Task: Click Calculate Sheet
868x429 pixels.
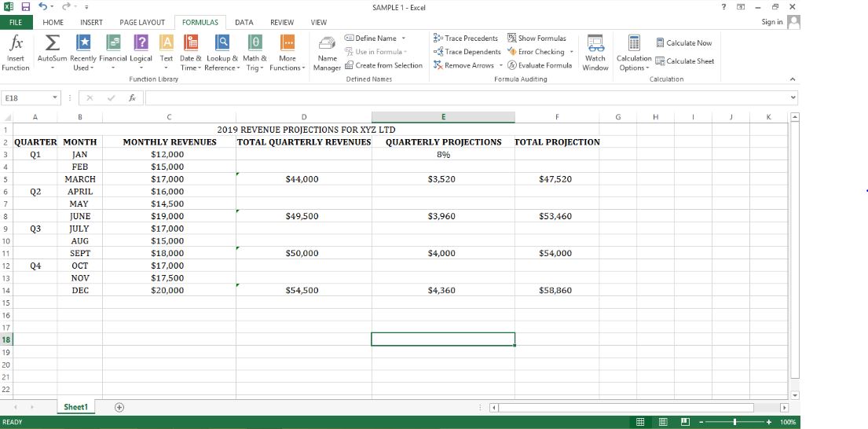Action: tap(685, 60)
